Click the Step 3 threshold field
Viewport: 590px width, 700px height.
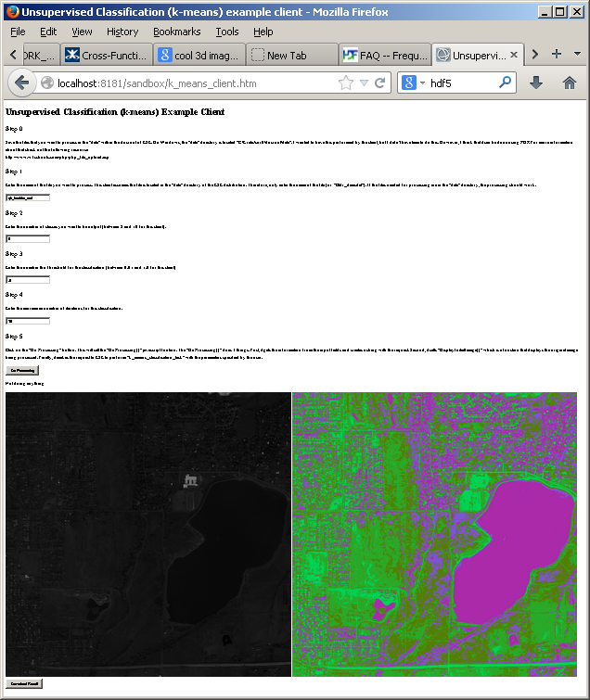point(28,280)
